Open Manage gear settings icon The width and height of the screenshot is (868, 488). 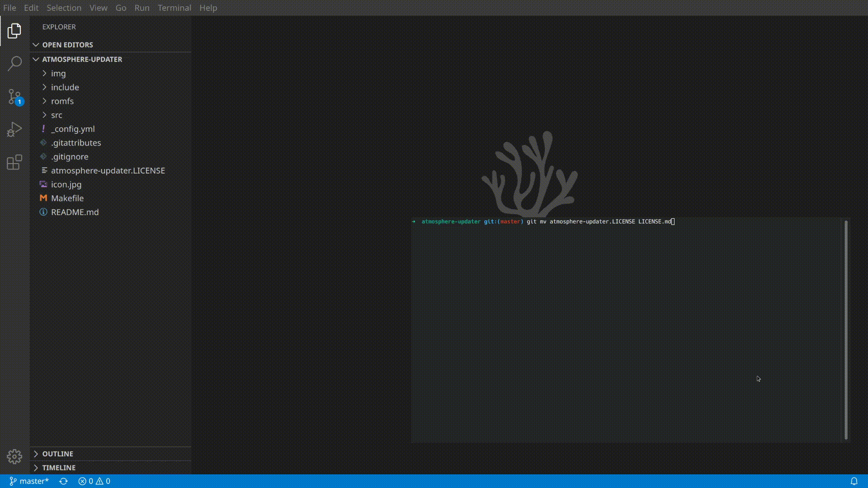[x=14, y=456]
